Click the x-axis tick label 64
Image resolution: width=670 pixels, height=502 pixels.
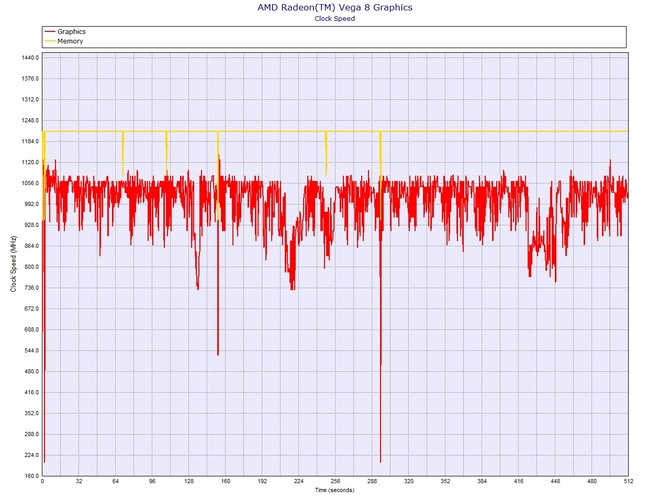116,481
